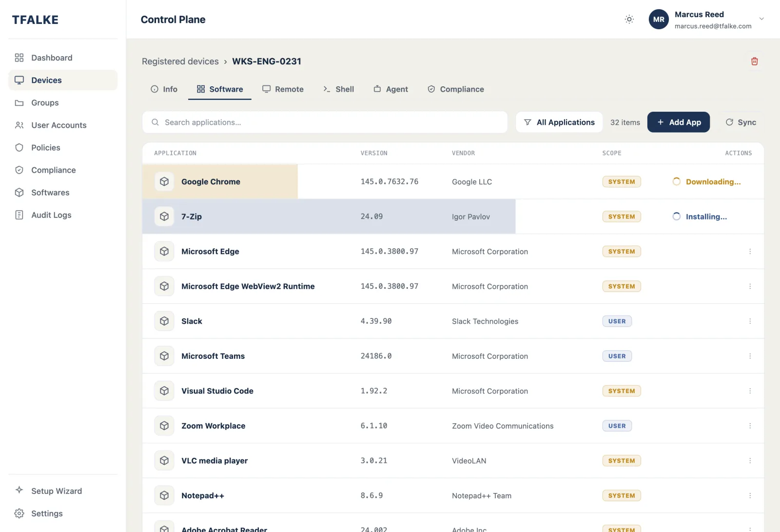Open the sidebar Compliance page
Screen dimensions: 780x532
(63, 170)
